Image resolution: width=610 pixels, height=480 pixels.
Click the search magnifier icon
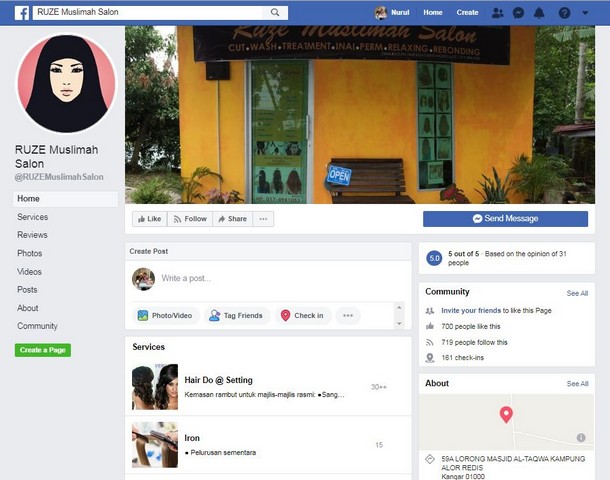tap(275, 12)
